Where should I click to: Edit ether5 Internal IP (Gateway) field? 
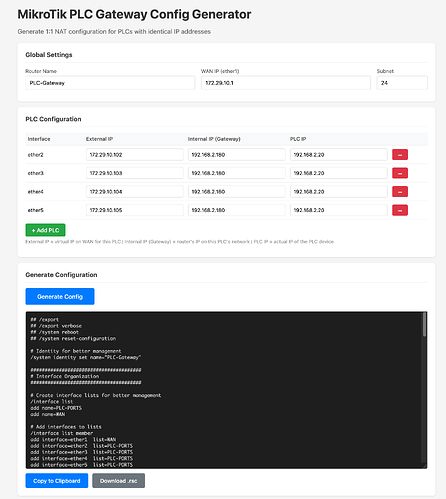[237, 210]
